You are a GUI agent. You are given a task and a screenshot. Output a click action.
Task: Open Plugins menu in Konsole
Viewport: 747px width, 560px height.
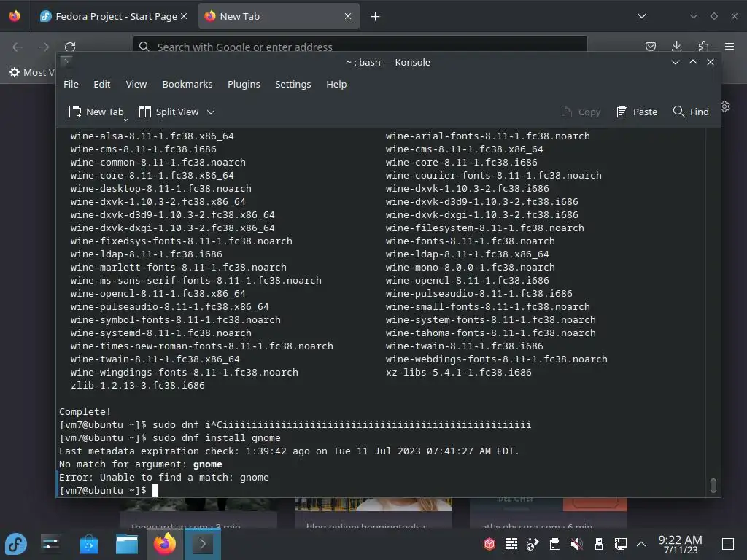(244, 85)
